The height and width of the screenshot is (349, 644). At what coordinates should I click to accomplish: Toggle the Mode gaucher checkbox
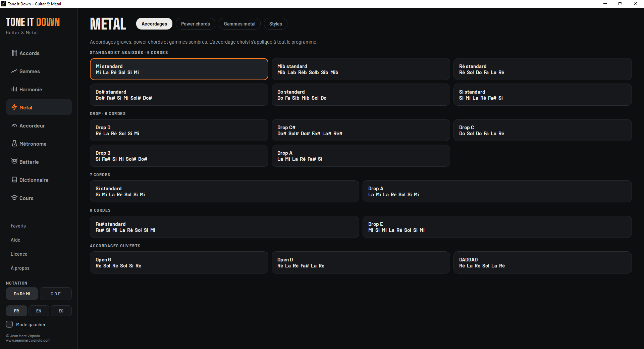click(9, 324)
